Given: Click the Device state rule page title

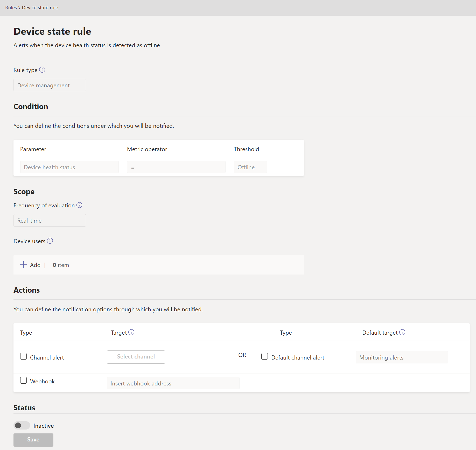Looking at the screenshot, I should click(x=52, y=31).
